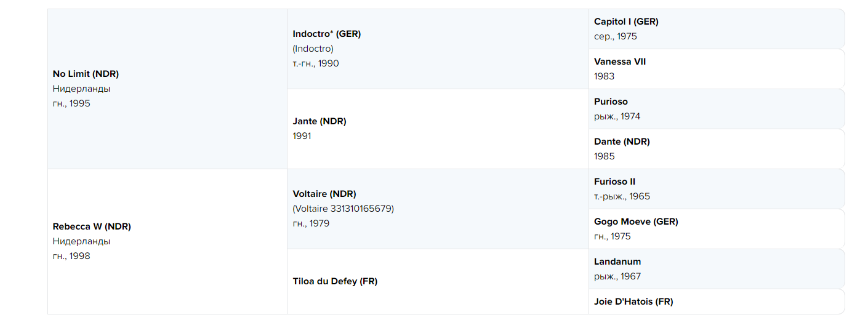Click the 'гн., 1995' detail under No Limit
This screenshot has height=328, width=868.
click(71, 103)
